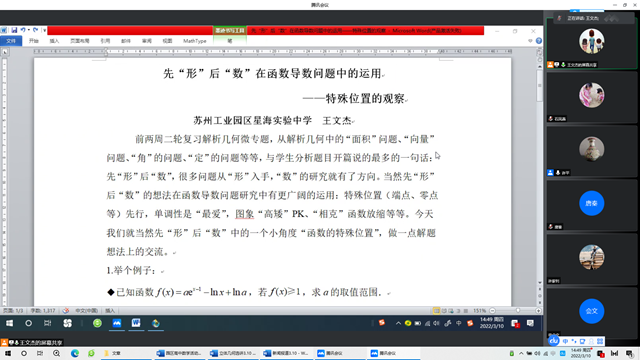Open the 笔 (Pen) ink tools tab
The image size is (640, 360).
(x=230, y=41)
